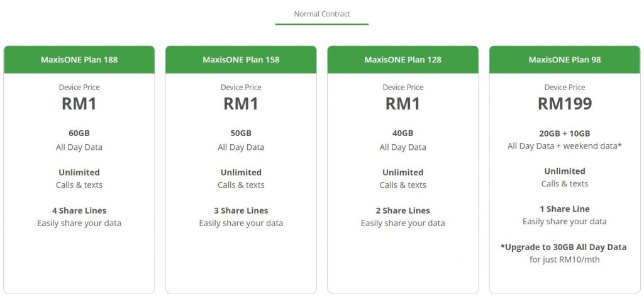Click the RM10/mth upgrade note

[564, 260]
